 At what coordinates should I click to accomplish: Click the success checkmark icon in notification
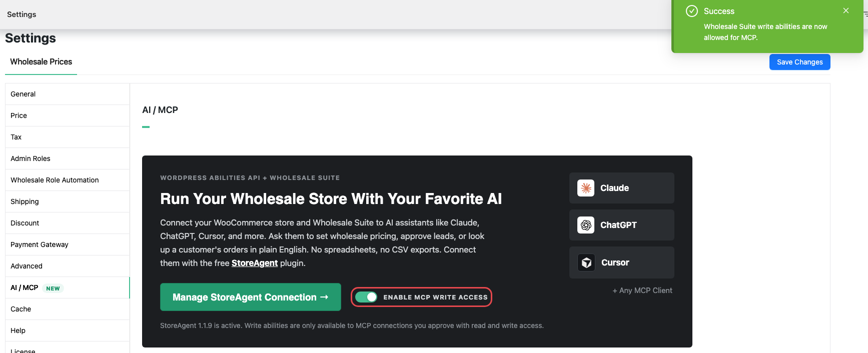coord(692,11)
